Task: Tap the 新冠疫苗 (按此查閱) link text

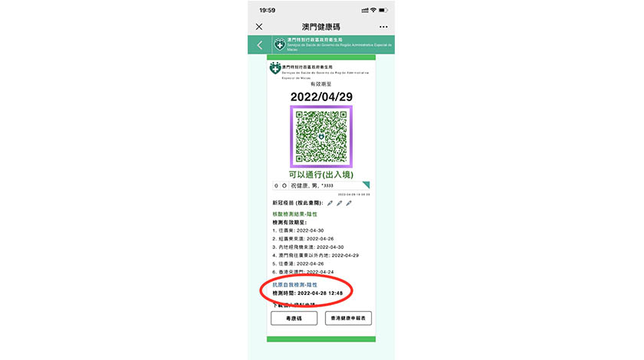Action: (297, 203)
